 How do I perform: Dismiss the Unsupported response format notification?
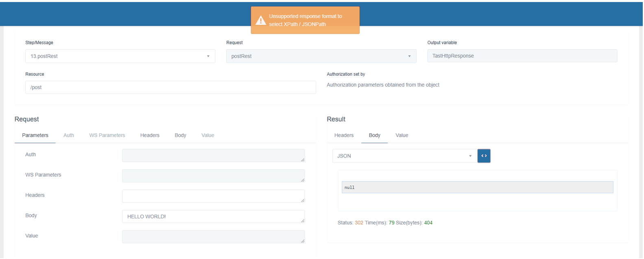[x=305, y=20]
